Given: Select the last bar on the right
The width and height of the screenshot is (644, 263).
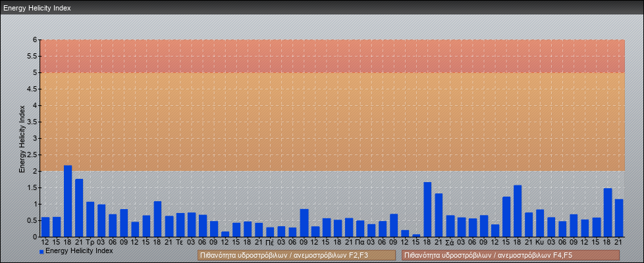Looking at the screenshot, I should coord(619,218).
